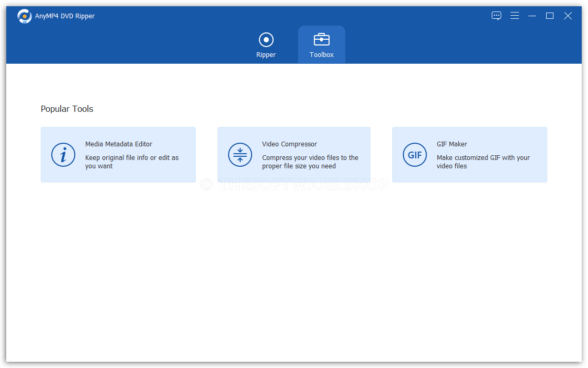Maximize the AnyMP4 DVD Ripper window
588x368 pixels.
pos(550,16)
